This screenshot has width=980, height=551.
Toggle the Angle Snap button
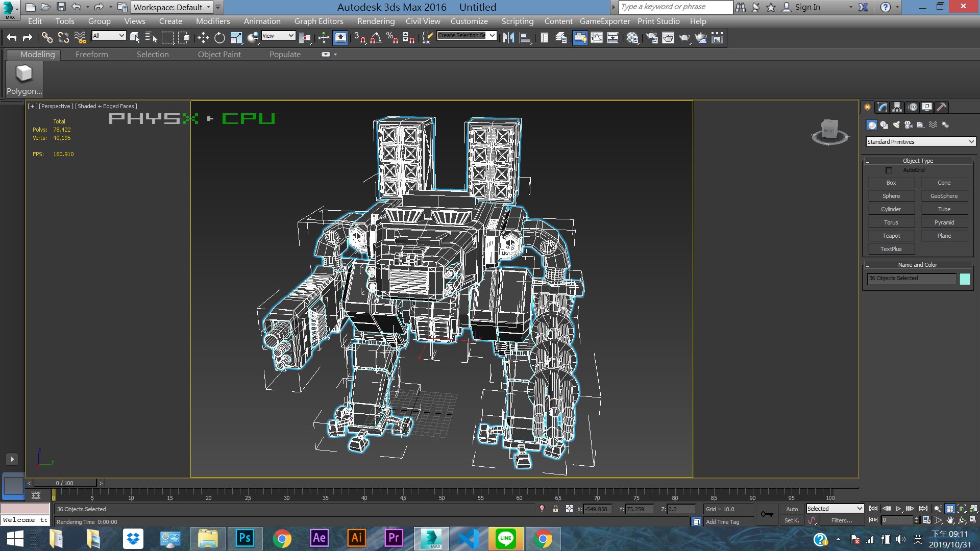376,37
